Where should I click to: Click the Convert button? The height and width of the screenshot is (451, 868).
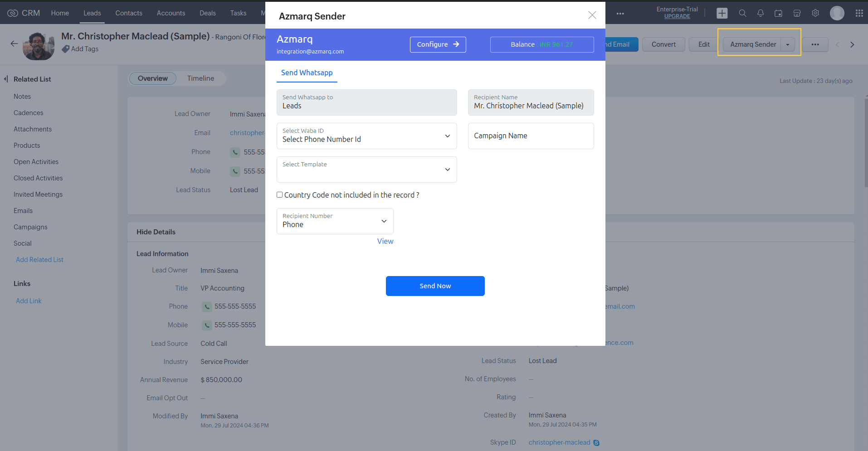[x=663, y=44]
